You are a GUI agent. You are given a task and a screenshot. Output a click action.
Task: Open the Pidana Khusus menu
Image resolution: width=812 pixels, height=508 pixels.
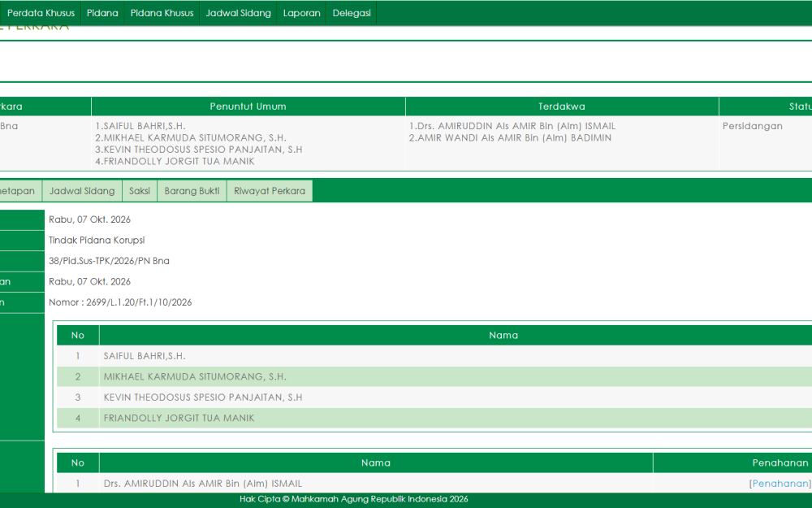point(162,13)
